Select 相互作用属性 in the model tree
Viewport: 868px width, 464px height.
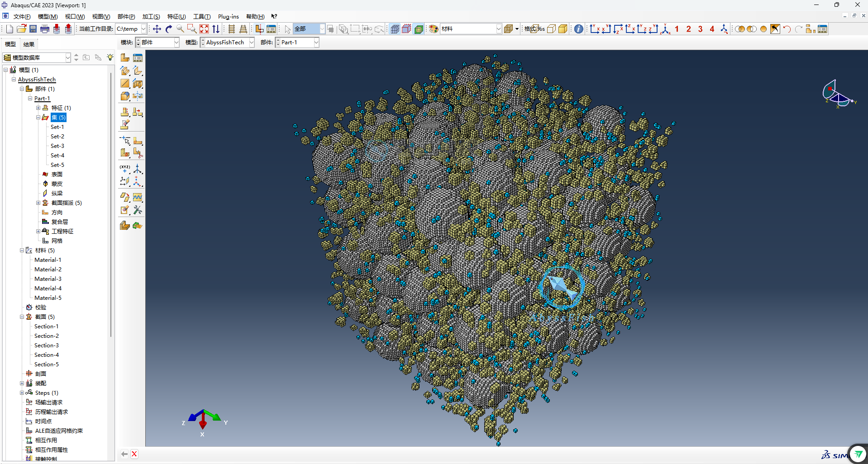52,450
